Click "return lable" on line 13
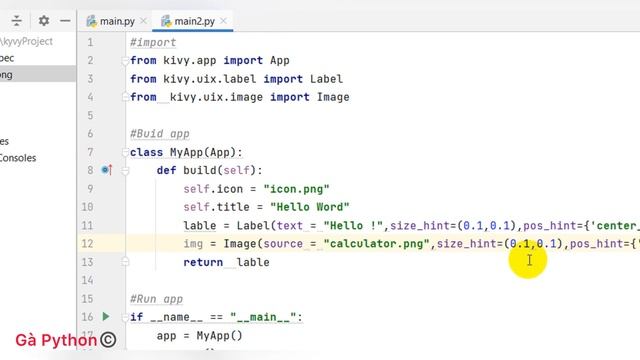 coord(227,262)
